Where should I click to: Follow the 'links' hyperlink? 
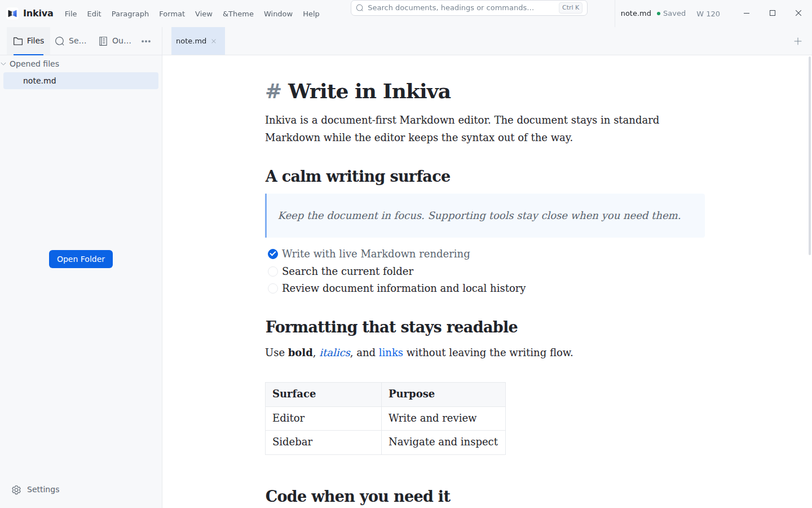click(391, 353)
